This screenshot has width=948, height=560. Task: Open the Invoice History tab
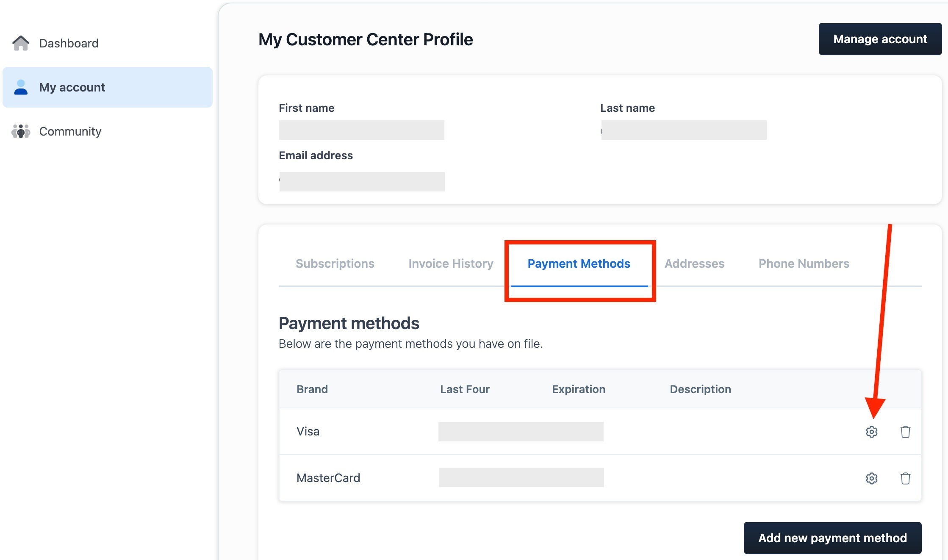(x=451, y=263)
